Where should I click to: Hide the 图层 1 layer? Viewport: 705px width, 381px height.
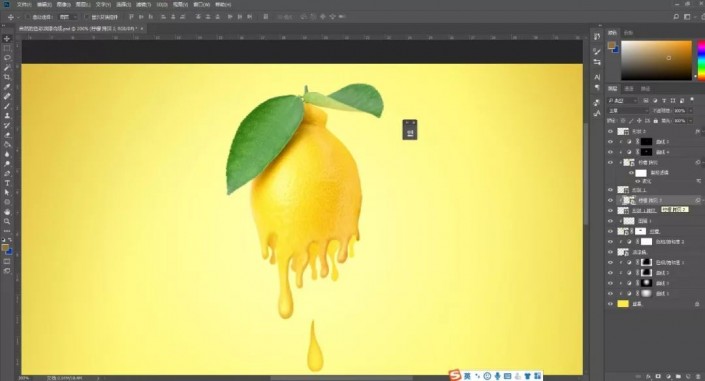click(610, 221)
